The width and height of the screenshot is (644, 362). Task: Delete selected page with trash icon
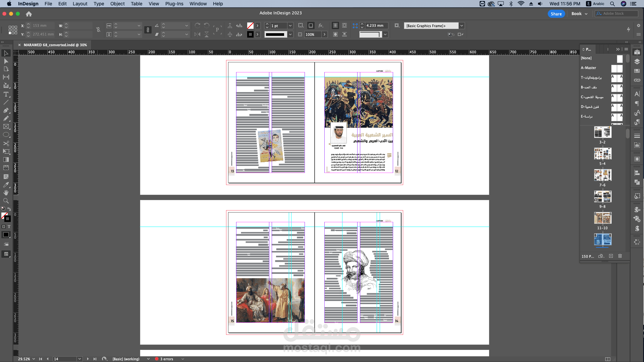click(620, 256)
